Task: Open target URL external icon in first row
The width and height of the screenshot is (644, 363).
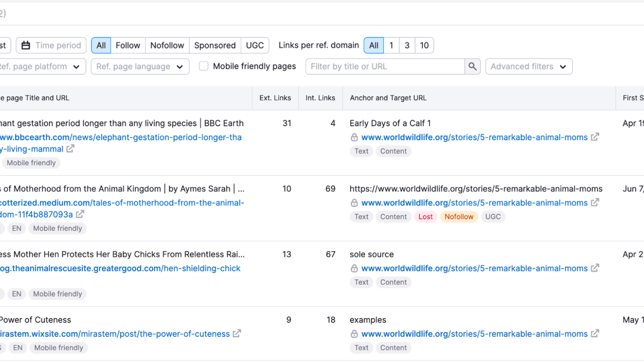Action: (595, 137)
